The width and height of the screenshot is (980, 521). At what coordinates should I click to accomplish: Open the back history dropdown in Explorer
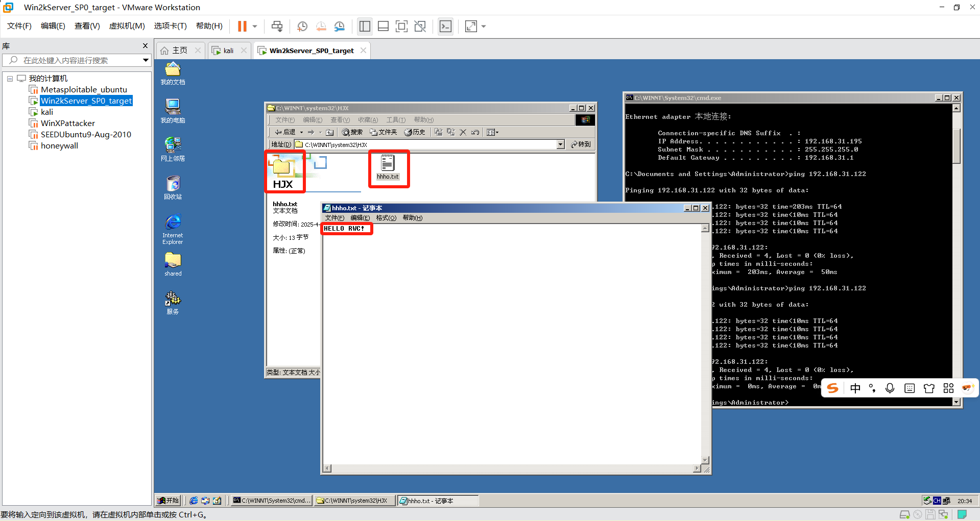coord(301,132)
